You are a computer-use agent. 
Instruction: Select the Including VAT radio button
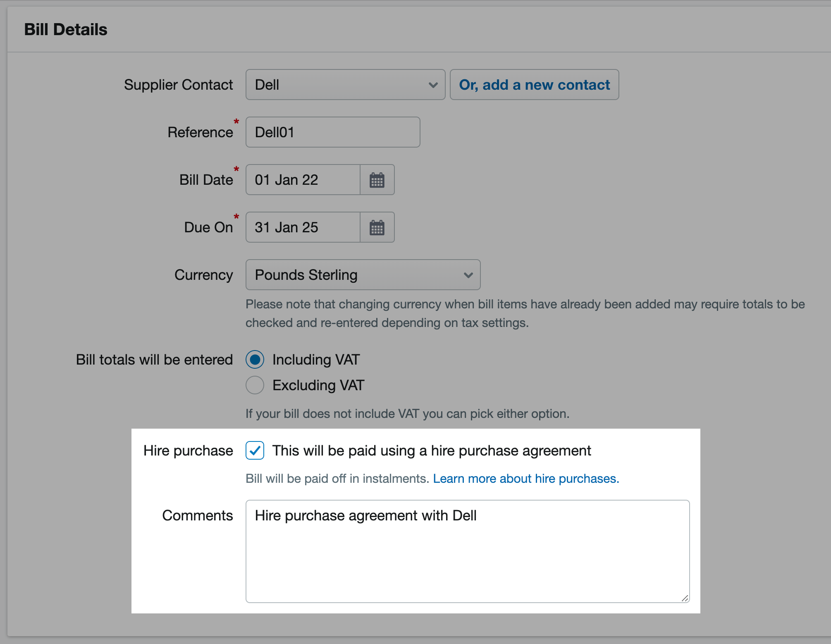(x=255, y=359)
